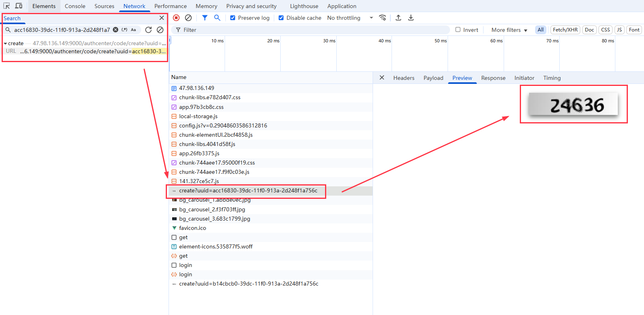
Task: Refresh the search results
Action: pyautogui.click(x=148, y=30)
